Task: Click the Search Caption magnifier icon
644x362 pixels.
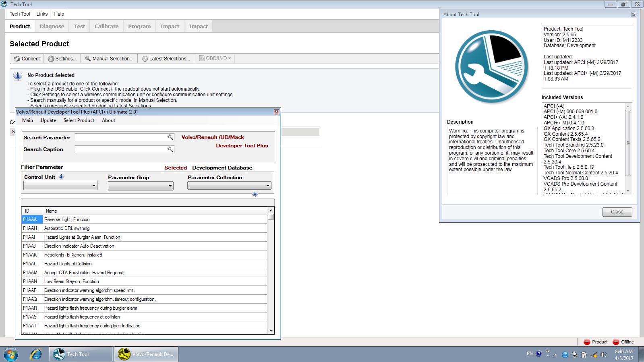Action: pyautogui.click(x=170, y=149)
